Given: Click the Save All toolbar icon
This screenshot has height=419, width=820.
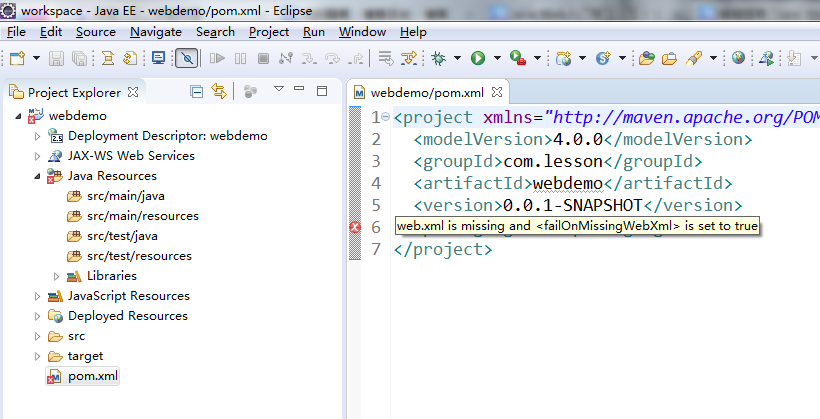Looking at the screenshot, I should [x=79, y=58].
